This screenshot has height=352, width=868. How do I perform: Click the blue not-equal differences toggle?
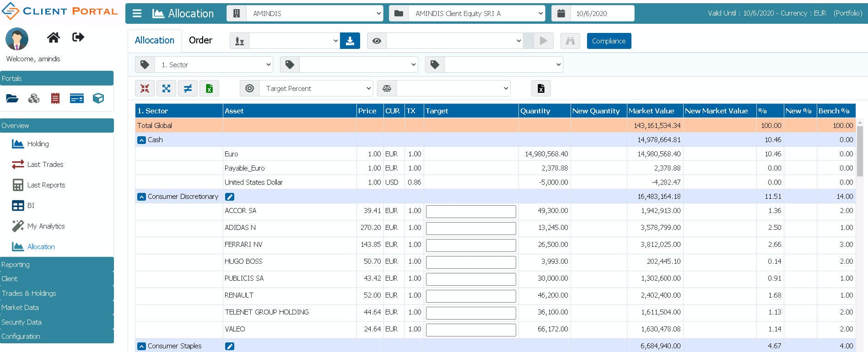(x=188, y=88)
